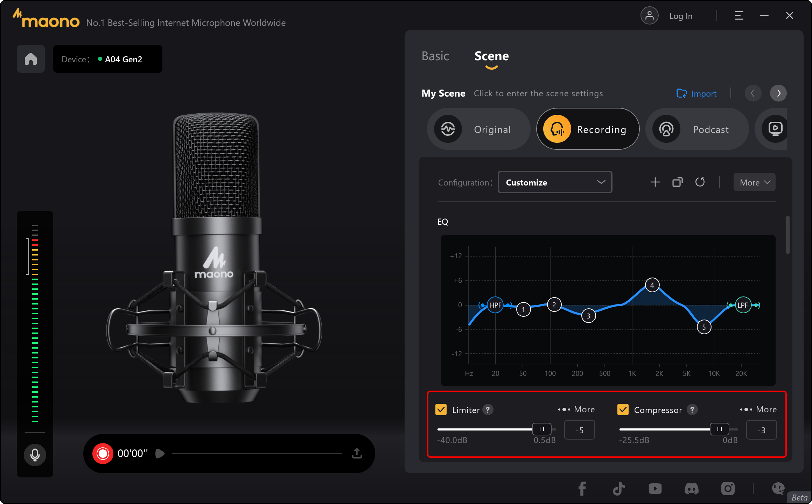Open the Configuration Customize dropdown

(555, 182)
